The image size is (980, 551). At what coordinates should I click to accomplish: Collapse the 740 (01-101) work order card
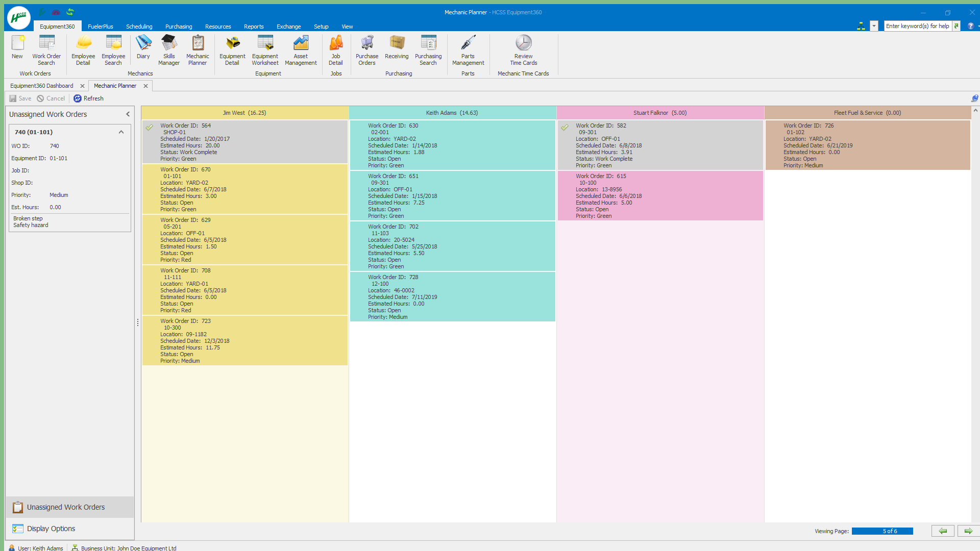pyautogui.click(x=121, y=132)
